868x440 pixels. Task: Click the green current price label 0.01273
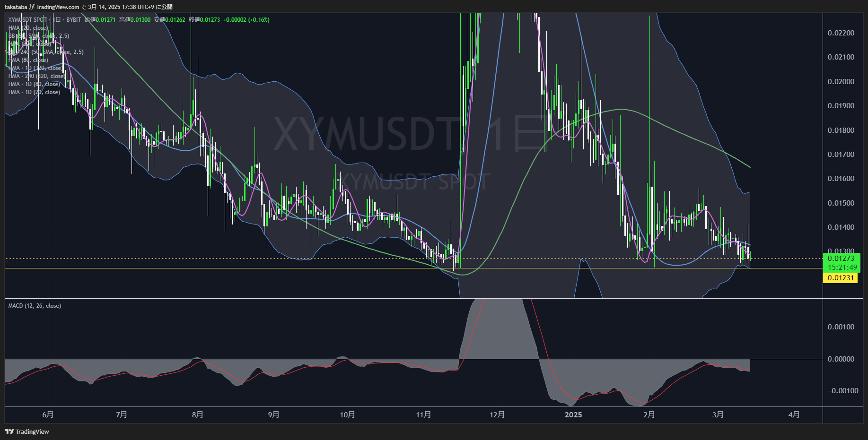pyautogui.click(x=841, y=259)
